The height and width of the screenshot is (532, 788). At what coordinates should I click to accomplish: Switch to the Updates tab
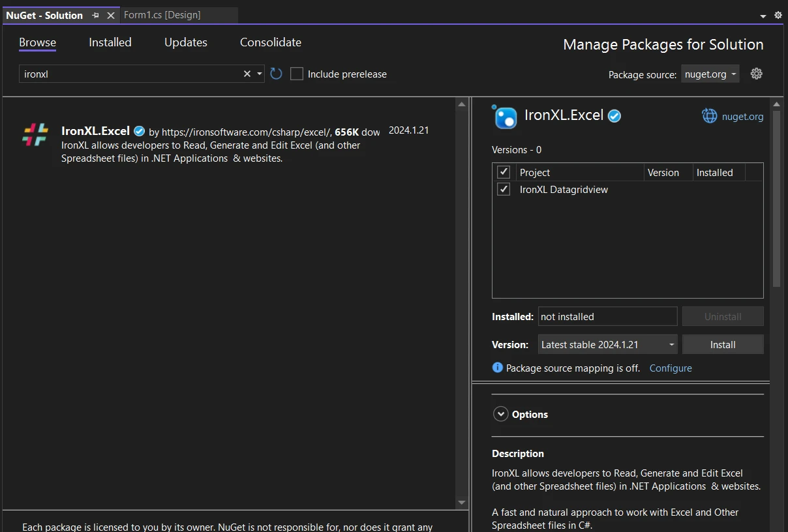click(186, 42)
